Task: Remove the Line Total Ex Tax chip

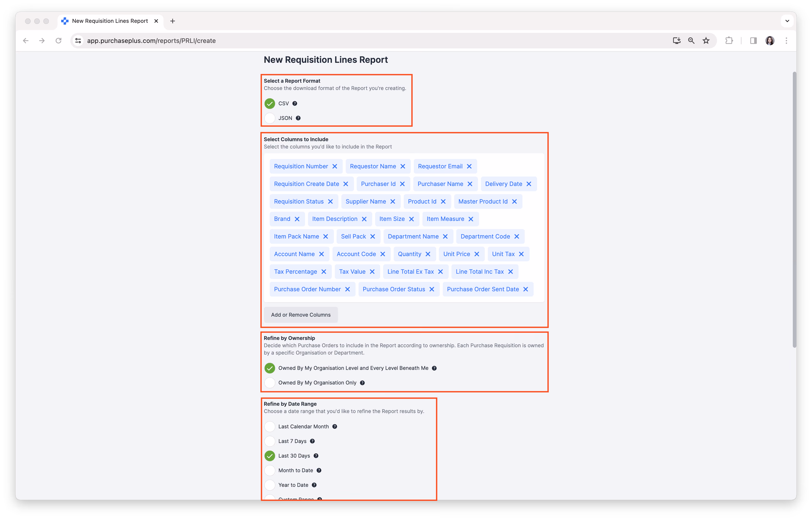Action: tap(440, 272)
